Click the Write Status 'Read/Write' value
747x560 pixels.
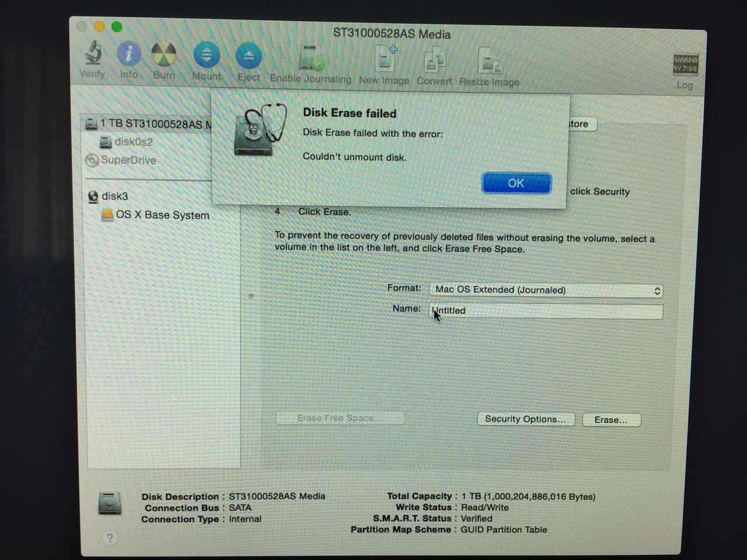click(x=484, y=508)
